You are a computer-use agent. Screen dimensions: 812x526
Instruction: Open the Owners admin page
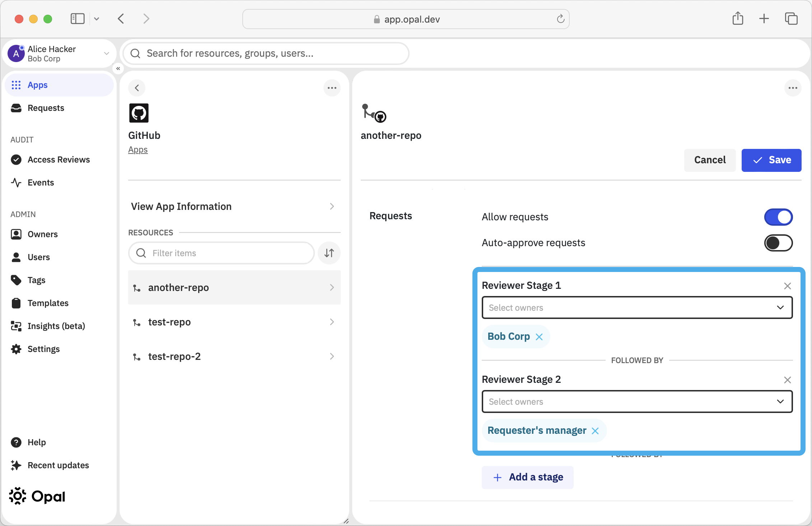(42, 234)
